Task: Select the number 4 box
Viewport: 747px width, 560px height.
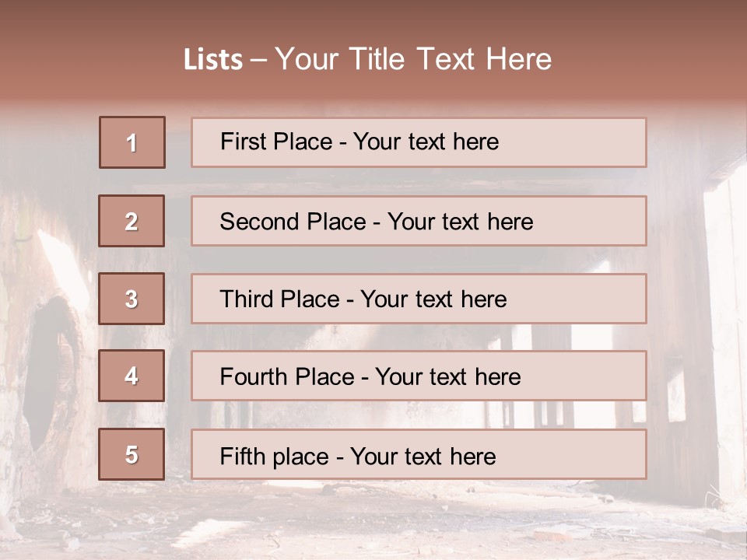Action: coord(132,376)
